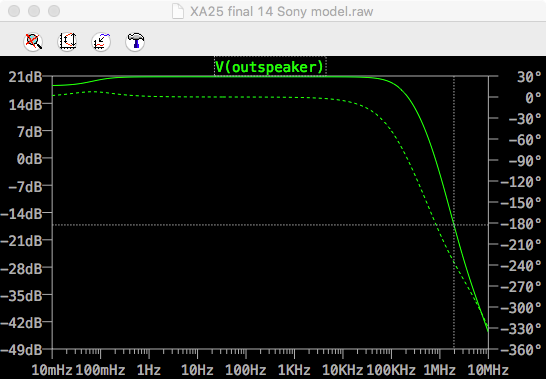The height and width of the screenshot is (379, 546).
Task: Click the -14dB left axis label
Action: [21, 214]
